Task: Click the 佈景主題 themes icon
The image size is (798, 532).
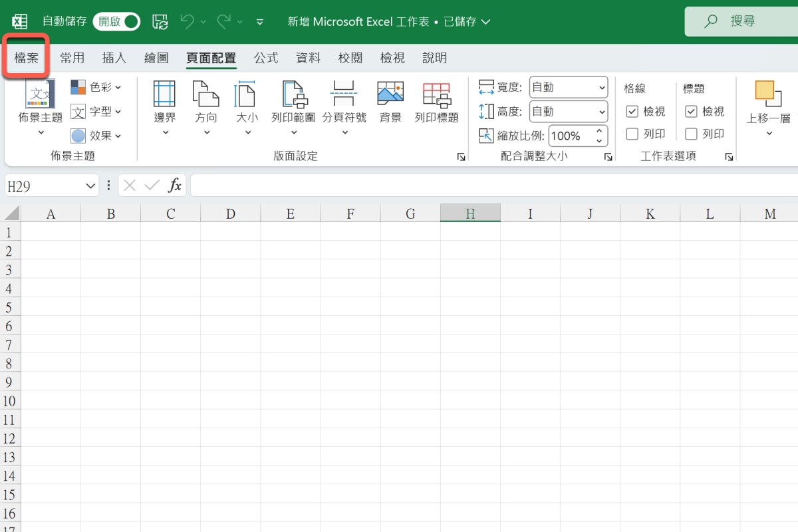Action: click(x=40, y=95)
